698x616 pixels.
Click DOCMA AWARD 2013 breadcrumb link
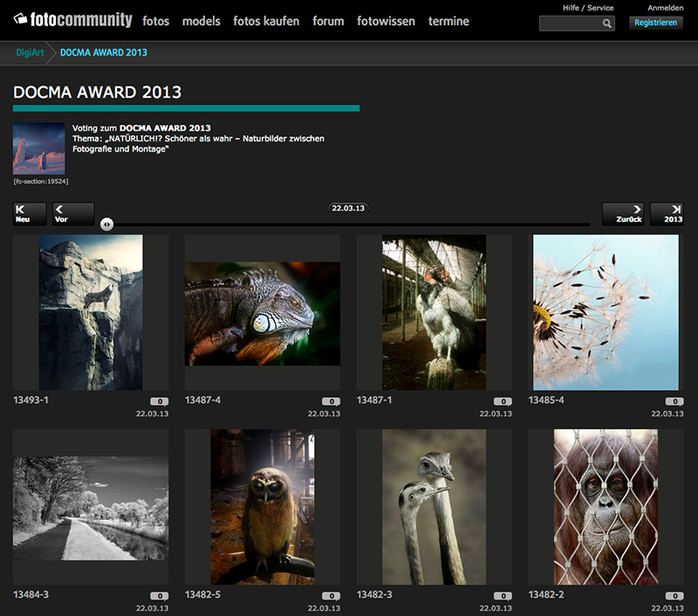coord(104,52)
